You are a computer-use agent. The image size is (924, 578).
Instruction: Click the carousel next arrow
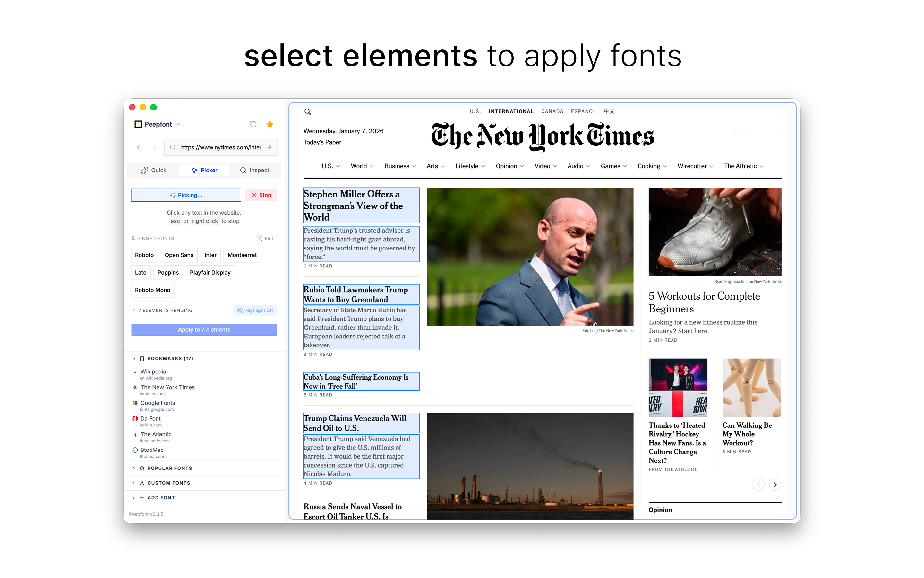(x=775, y=485)
